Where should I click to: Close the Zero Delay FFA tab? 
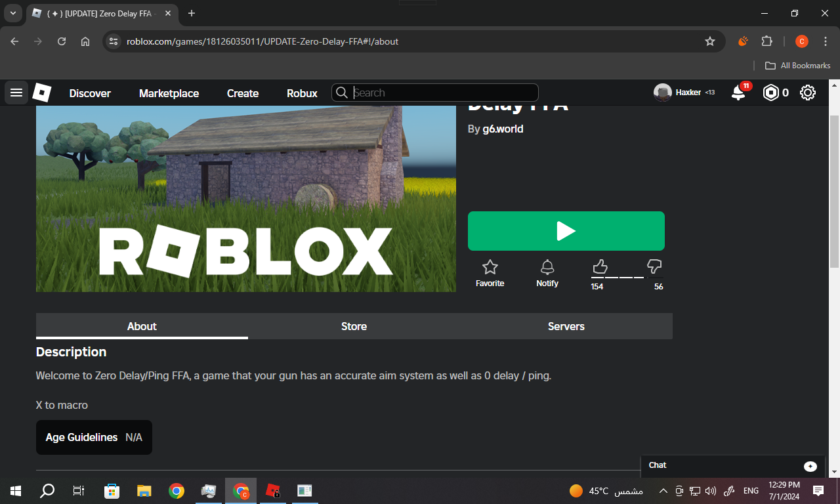coord(169,13)
